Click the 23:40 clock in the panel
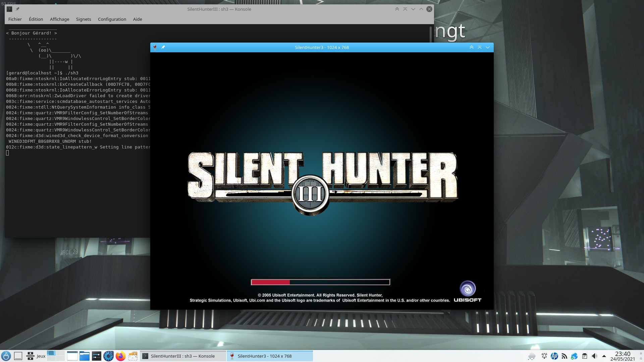Viewport: 644px width, 362px height. 623,354
